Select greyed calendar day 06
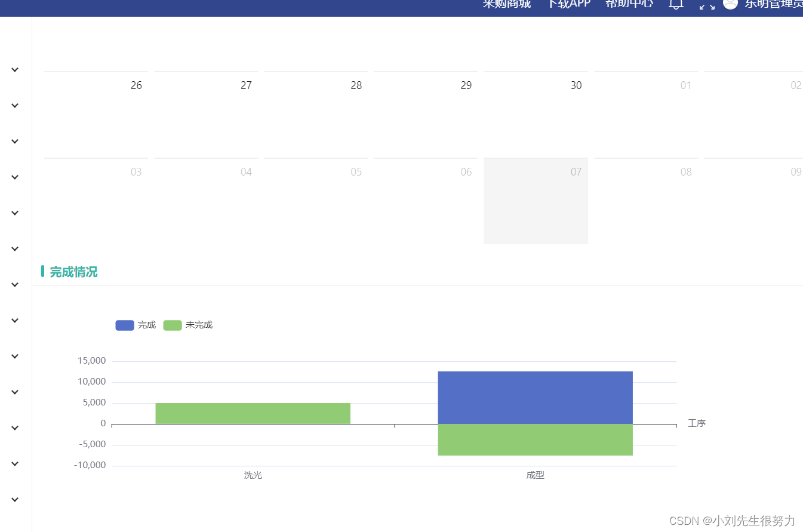Viewport: 803px width, 532px height. coord(426,201)
